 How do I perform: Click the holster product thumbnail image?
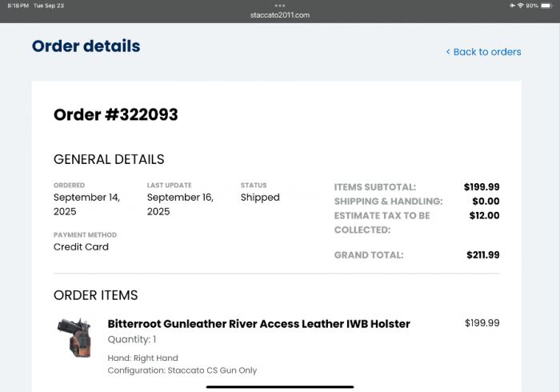74,338
